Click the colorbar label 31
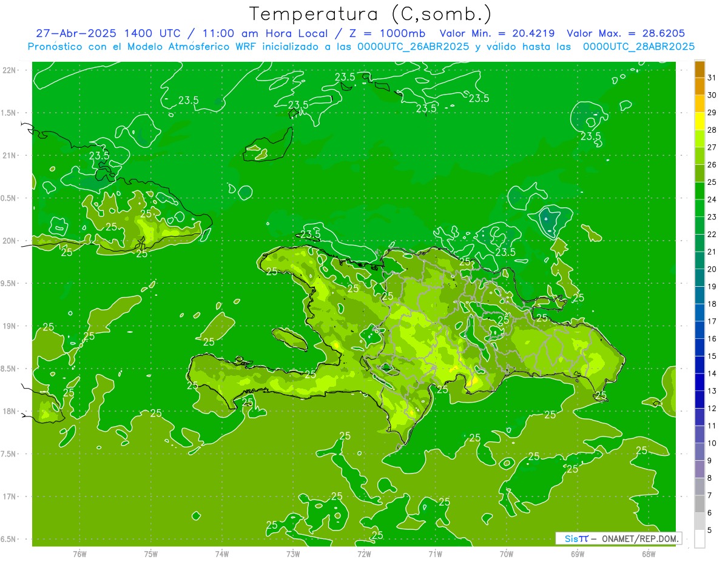 pos(712,78)
